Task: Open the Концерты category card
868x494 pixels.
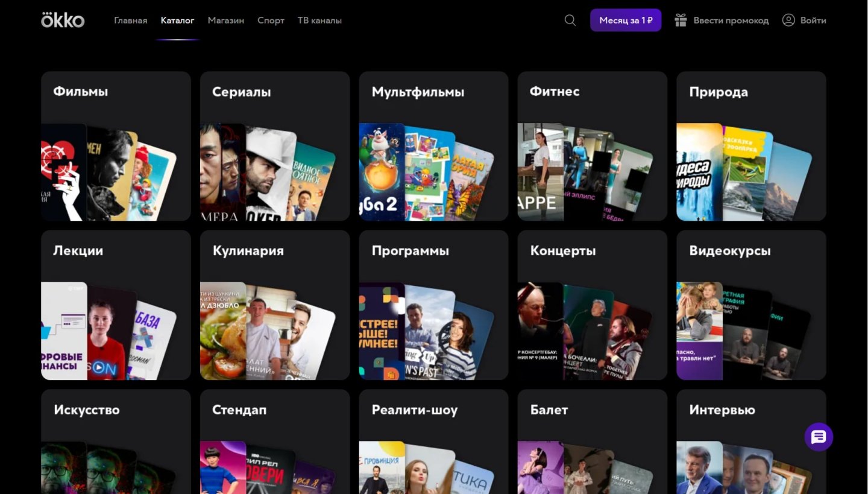Action: click(x=593, y=305)
